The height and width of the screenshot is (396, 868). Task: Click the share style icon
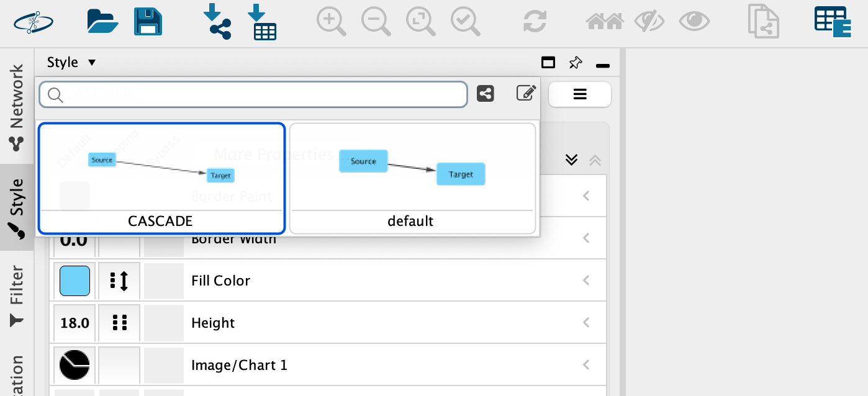[x=486, y=94]
